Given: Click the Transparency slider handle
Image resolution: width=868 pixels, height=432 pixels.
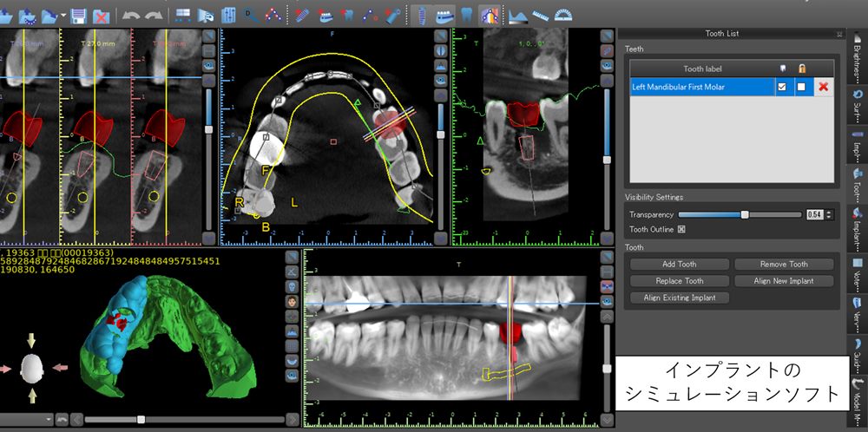Looking at the screenshot, I should tap(745, 214).
